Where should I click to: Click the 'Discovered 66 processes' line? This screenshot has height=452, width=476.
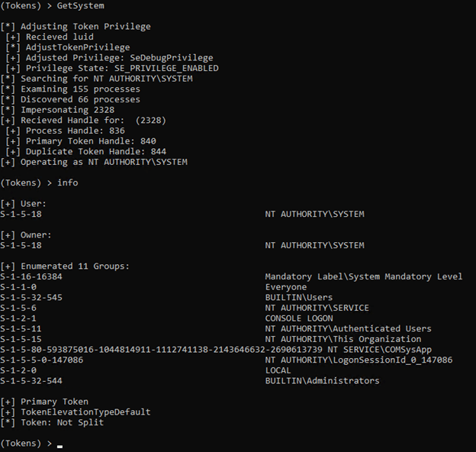70,99
